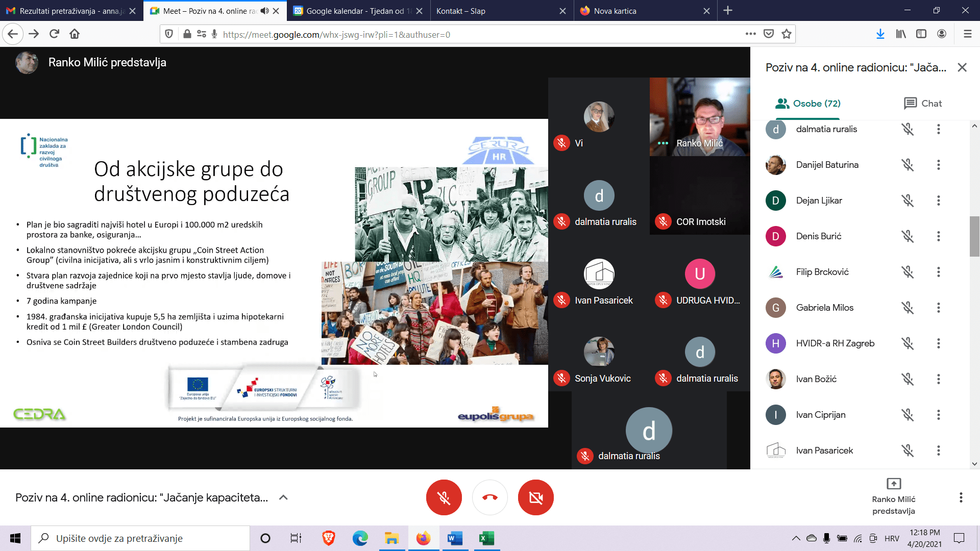Bookmark this page with star icon
Image resolution: width=980 pixels, height=551 pixels.
787,34
